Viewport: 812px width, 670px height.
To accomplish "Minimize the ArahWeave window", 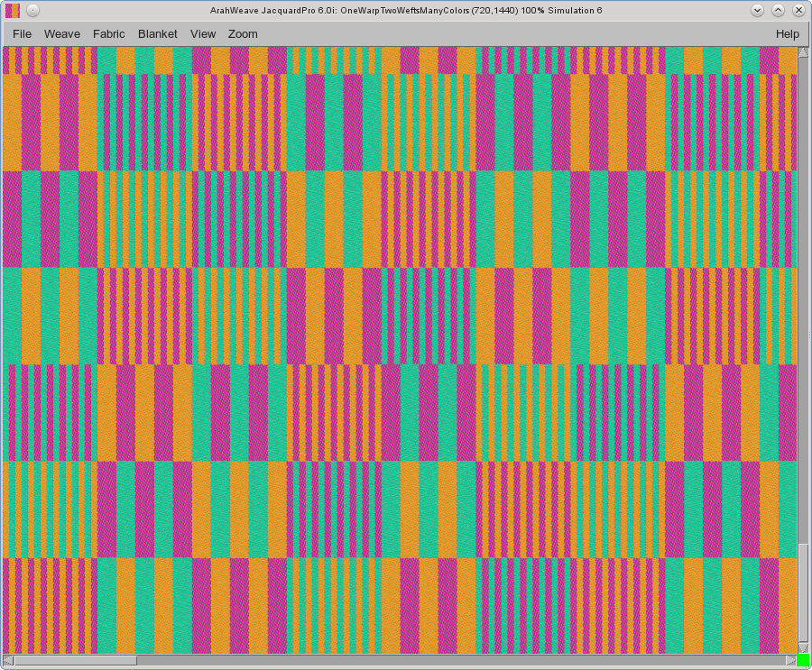I will click(757, 10).
